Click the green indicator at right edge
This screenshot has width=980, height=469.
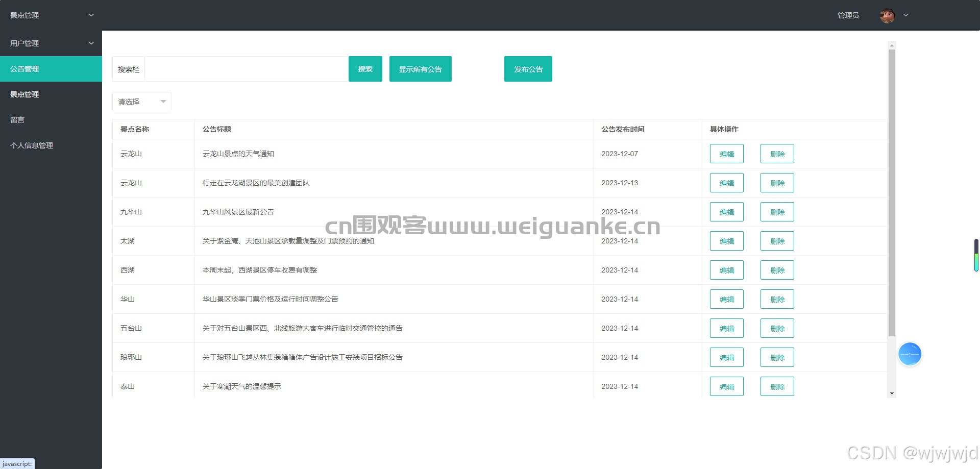point(976,256)
